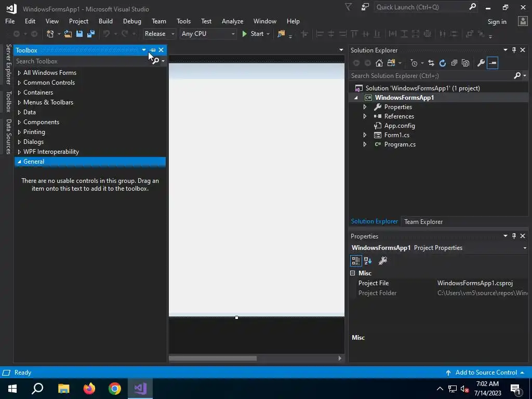Expand the Containers toolbox group
This screenshot has height=399, width=532.
click(x=19, y=92)
